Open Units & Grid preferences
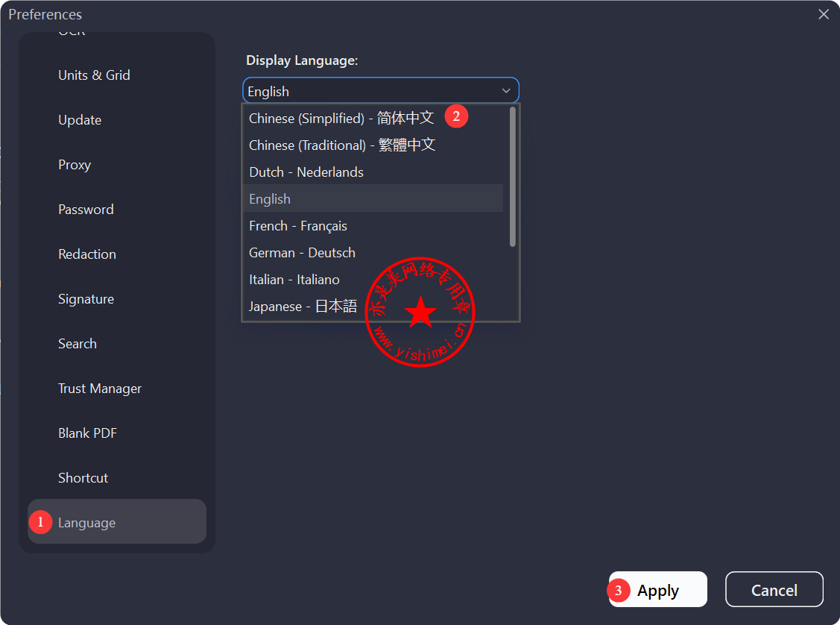The width and height of the screenshot is (840, 625). 94,75
